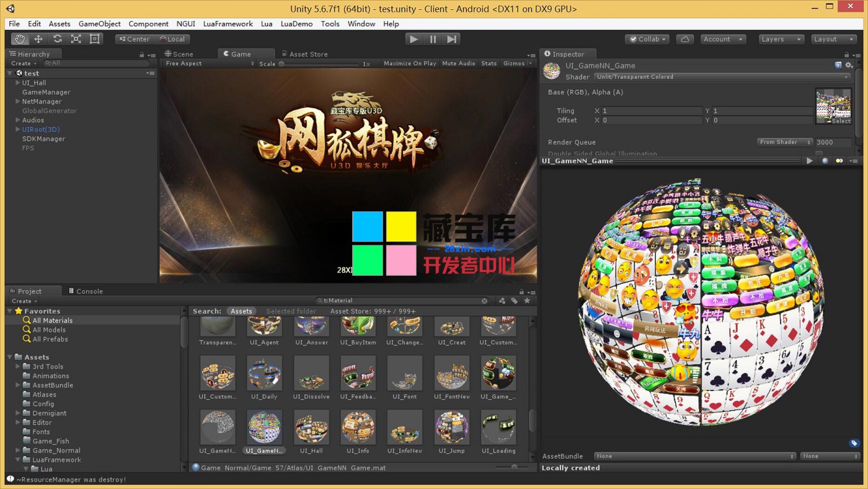This screenshot has height=489, width=868.
Task: Open AssetBundle name dropdown
Action: pyautogui.click(x=695, y=456)
